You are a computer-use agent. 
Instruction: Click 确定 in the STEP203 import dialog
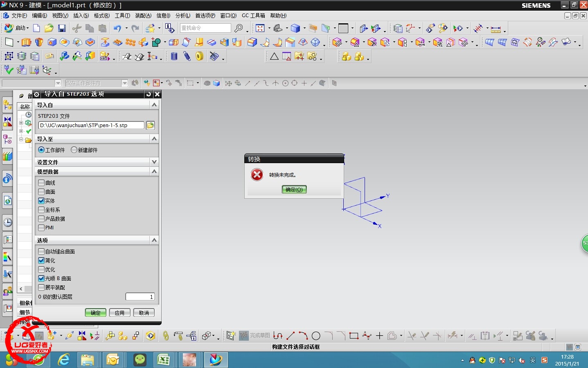point(96,313)
